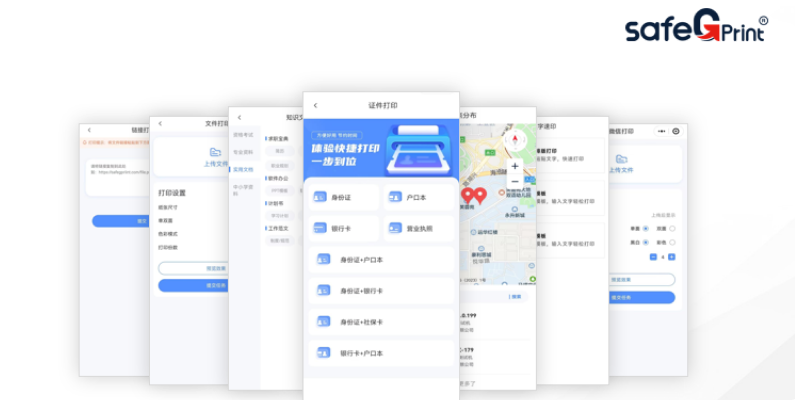Switch to the 中小学资料 side tab
This screenshot has width=800, height=400.
tap(243, 190)
